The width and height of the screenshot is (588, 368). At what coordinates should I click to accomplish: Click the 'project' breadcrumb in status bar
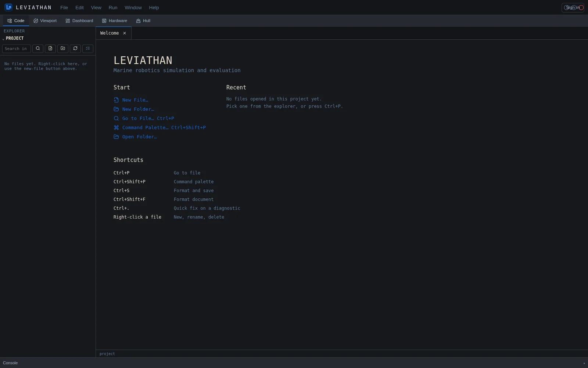pyautogui.click(x=107, y=354)
